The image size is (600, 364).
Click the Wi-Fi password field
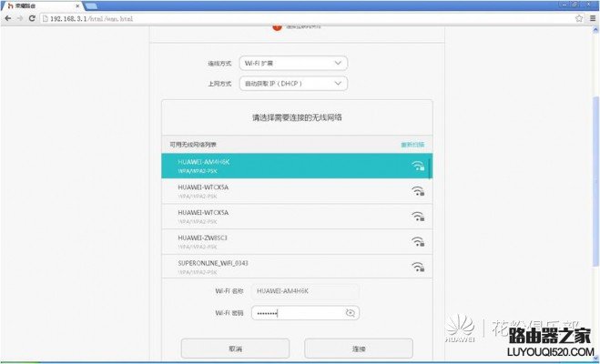point(305,313)
